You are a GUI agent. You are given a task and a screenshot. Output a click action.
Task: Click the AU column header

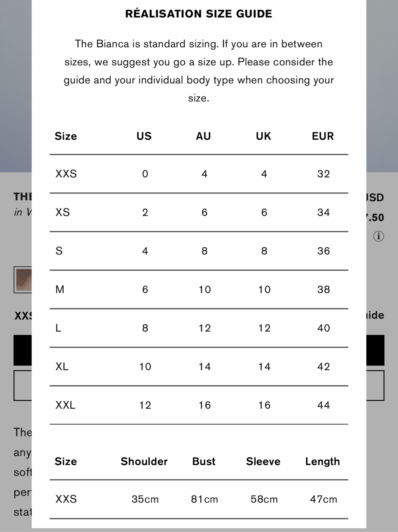point(203,136)
